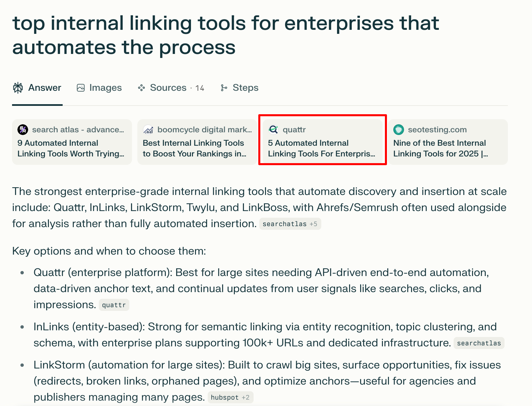Click the Perplexity Answer tab icon
This screenshot has height=406, width=532.
pos(18,88)
